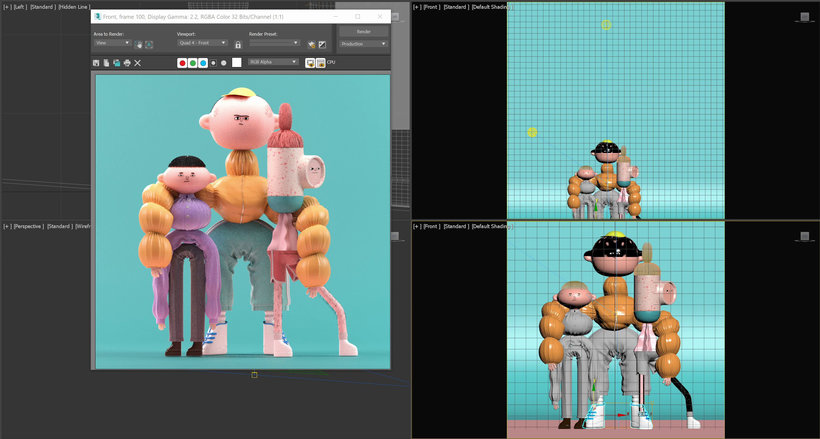The height and width of the screenshot is (439, 820).
Task: Save the rendered image
Action: [96, 63]
